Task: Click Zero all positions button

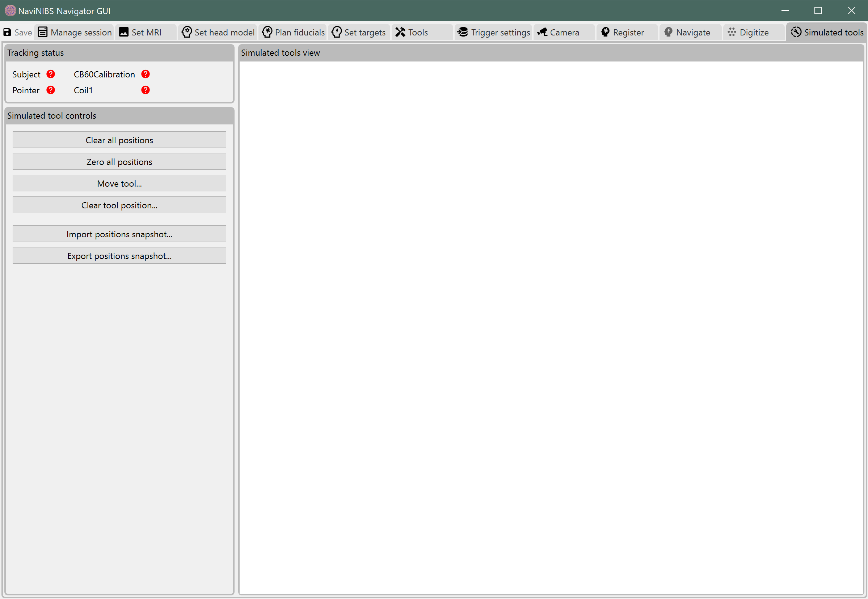Action: click(x=119, y=162)
